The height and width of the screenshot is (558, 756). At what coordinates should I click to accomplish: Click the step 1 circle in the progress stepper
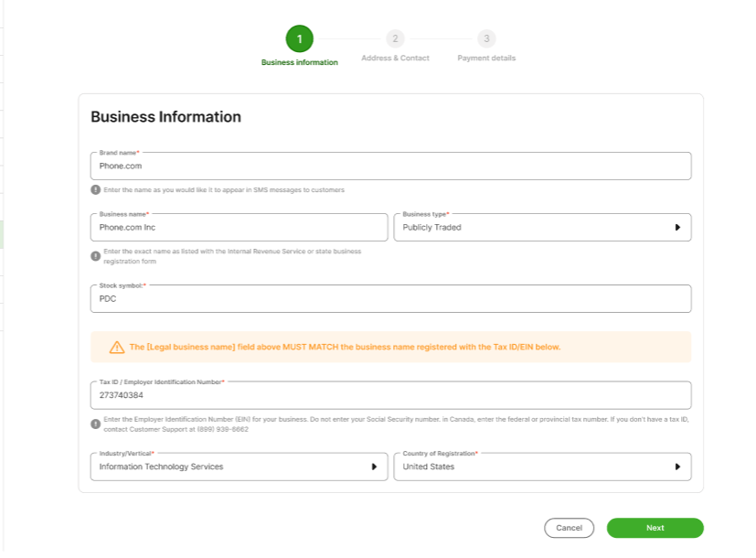pyautogui.click(x=299, y=38)
